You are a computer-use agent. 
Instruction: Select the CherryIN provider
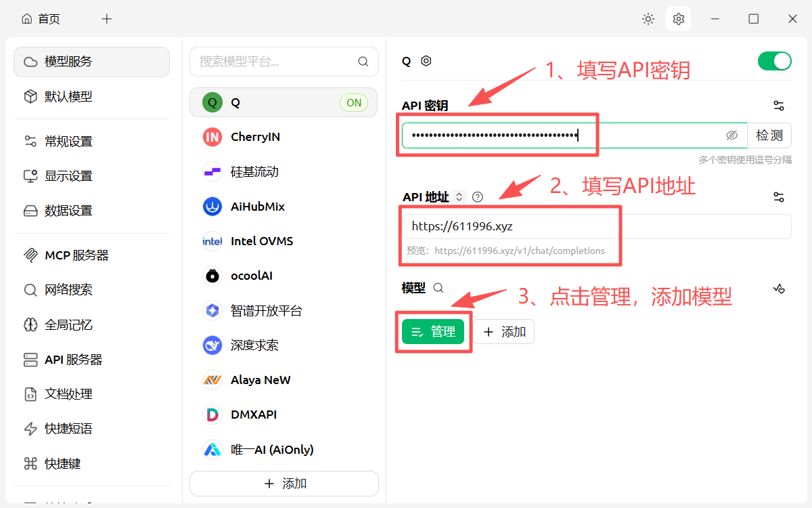point(284,137)
